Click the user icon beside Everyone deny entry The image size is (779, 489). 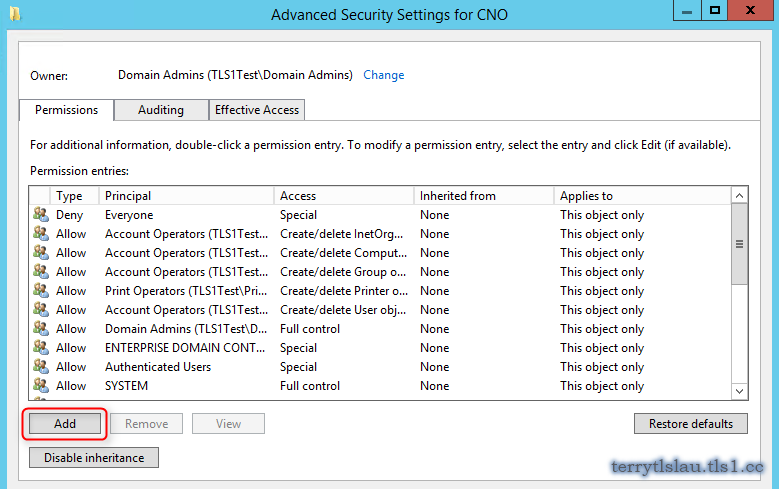[x=40, y=215]
